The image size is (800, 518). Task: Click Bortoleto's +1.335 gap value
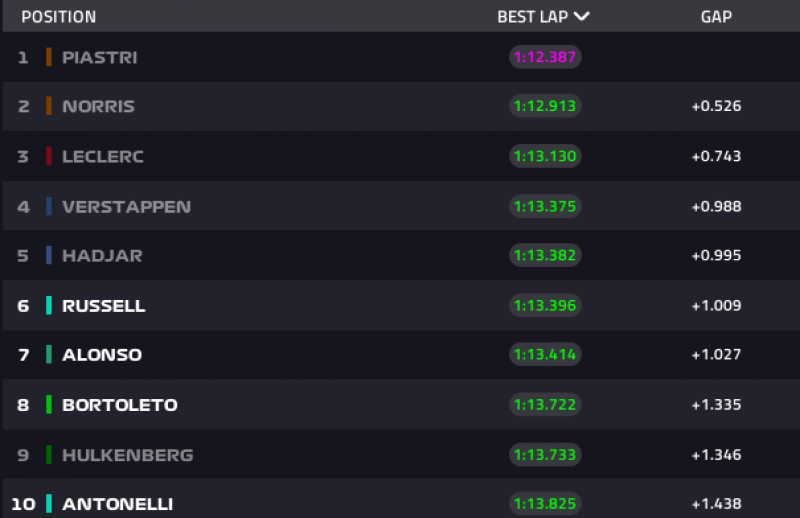coord(716,405)
